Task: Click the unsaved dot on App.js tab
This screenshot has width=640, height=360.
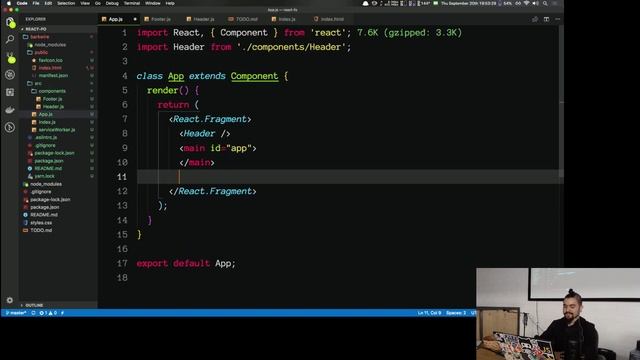Action: coord(135,19)
